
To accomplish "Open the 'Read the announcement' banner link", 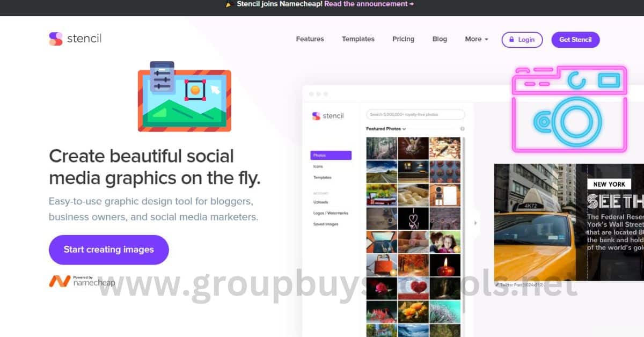I will tap(369, 4).
